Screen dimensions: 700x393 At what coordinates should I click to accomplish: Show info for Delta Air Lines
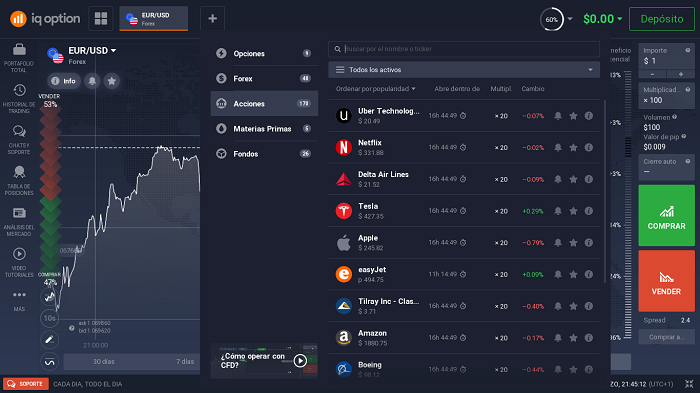coord(589,179)
